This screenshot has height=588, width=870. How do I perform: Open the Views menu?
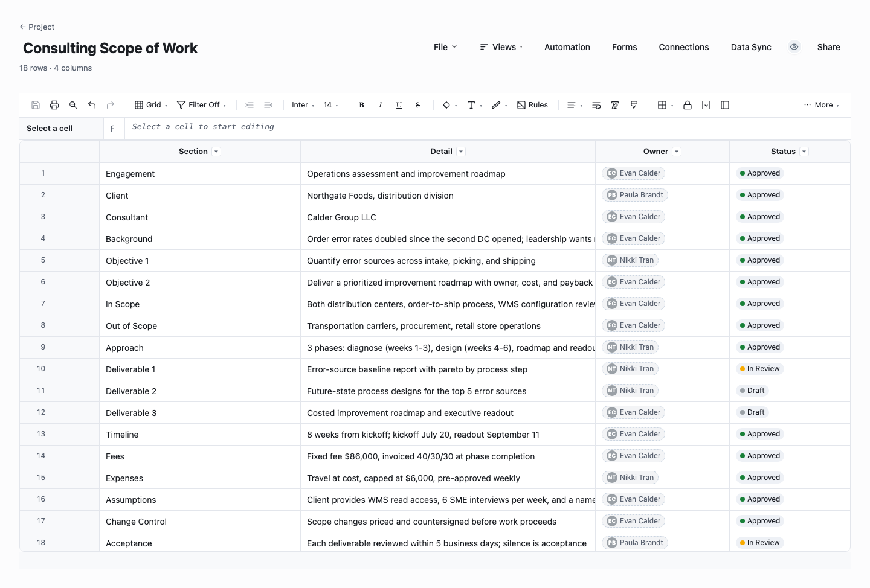[501, 47]
